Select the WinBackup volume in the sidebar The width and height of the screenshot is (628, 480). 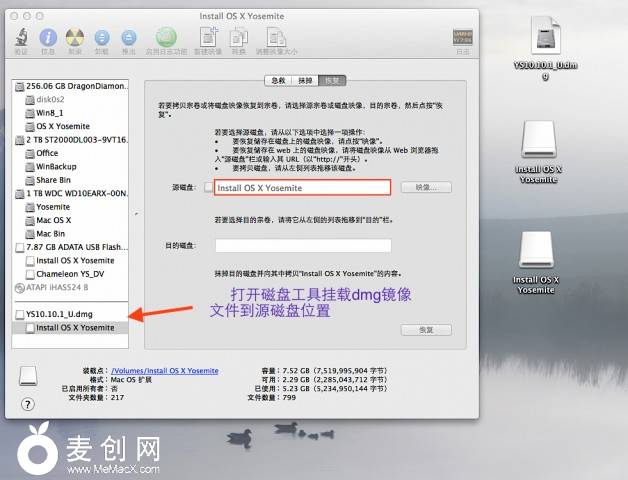point(57,166)
